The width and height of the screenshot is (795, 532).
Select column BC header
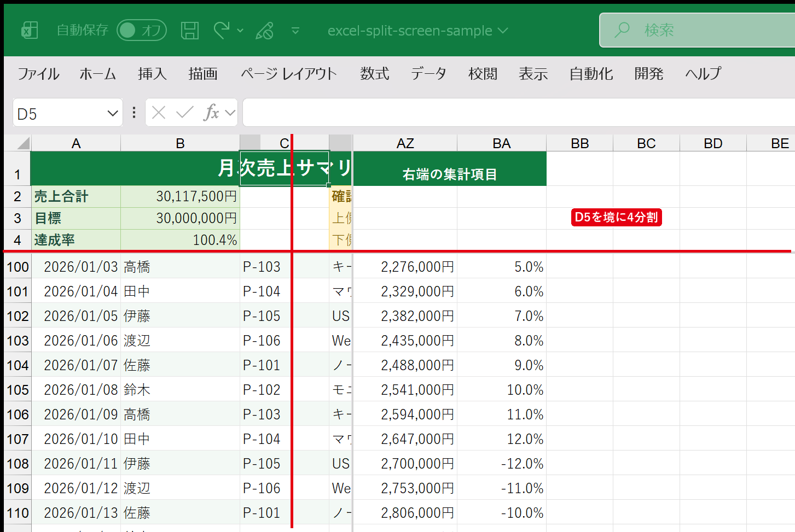(x=647, y=143)
